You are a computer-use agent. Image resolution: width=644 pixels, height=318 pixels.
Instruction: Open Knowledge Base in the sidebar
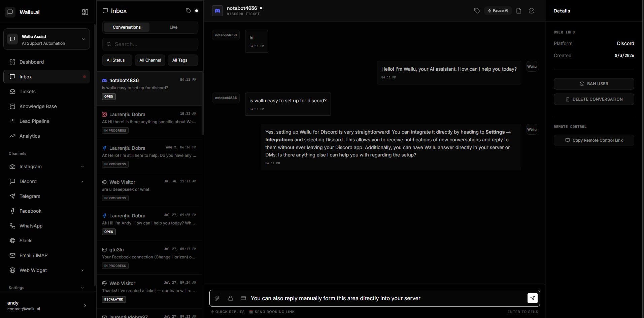click(x=46, y=106)
